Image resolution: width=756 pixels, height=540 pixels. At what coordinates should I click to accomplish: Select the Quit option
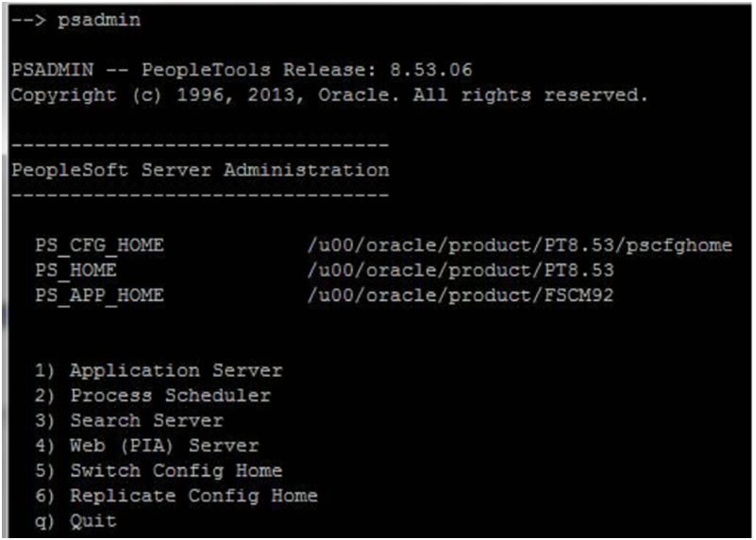(x=76, y=522)
